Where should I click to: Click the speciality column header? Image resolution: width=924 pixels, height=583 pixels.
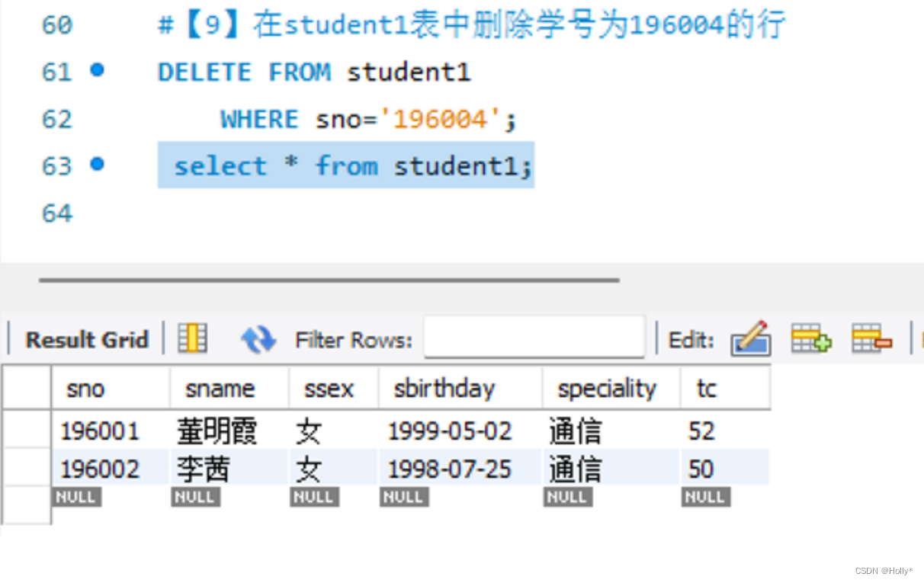607,388
